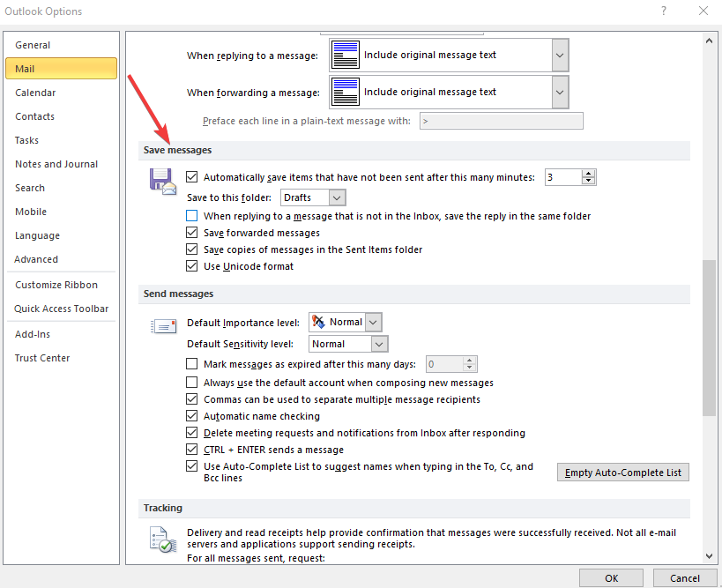Click the vertical scrollbar thumb

click(x=709, y=338)
